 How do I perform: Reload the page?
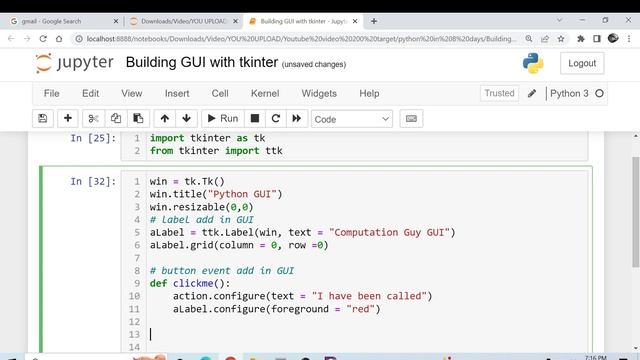pyautogui.click(x=43, y=39)
